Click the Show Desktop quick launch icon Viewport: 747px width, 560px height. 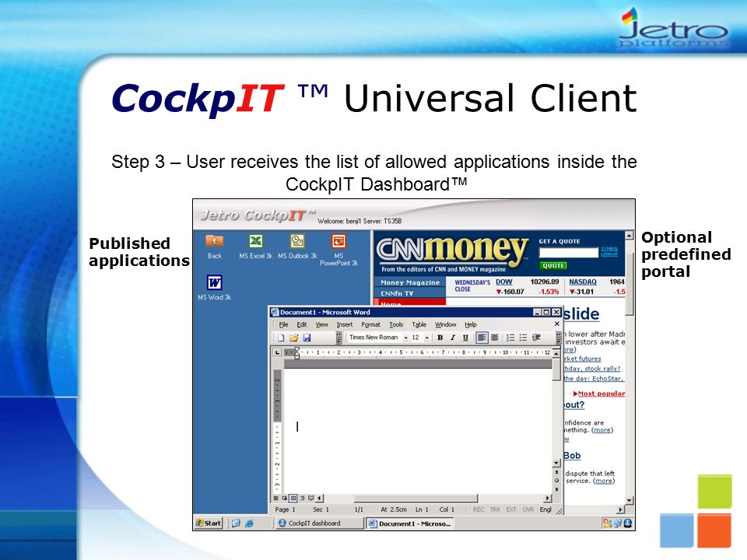point(236,523)
